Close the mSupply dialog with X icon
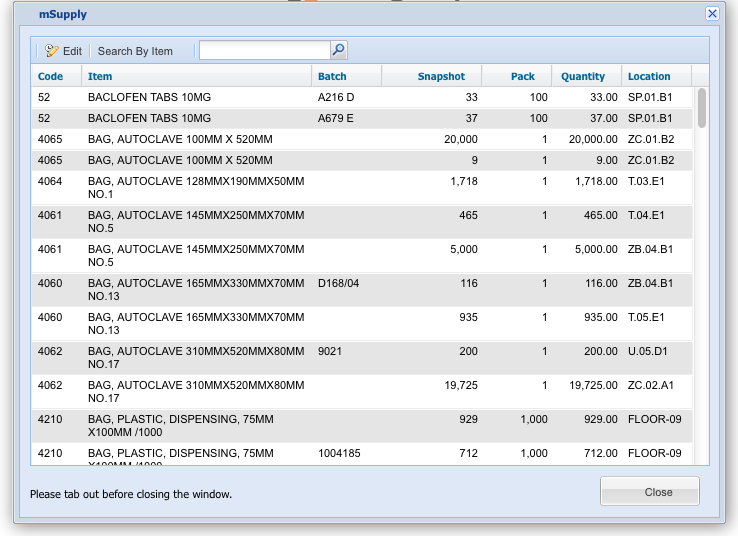Viewport: 738px width, 536px height. [712, 14]
